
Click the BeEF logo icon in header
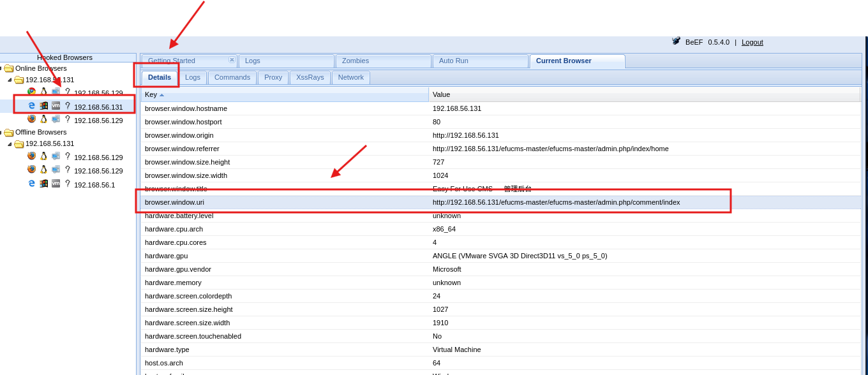click(676, 41)
